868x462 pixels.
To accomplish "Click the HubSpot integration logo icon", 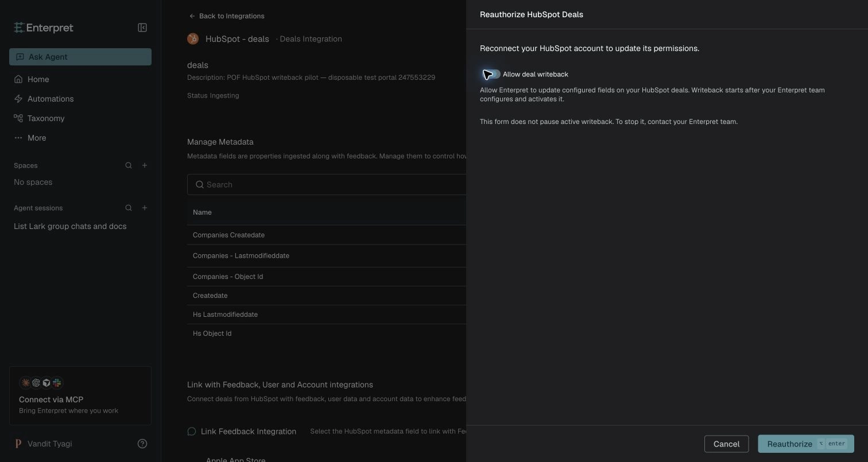I will pos(193,38).
